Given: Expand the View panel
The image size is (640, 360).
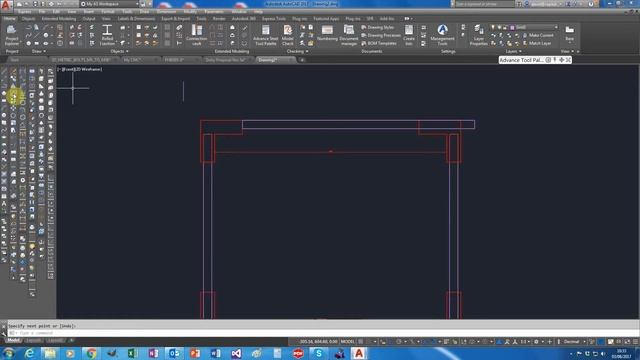Looking at the screenshot, I should pyautogui.click(x=567, y=51).
